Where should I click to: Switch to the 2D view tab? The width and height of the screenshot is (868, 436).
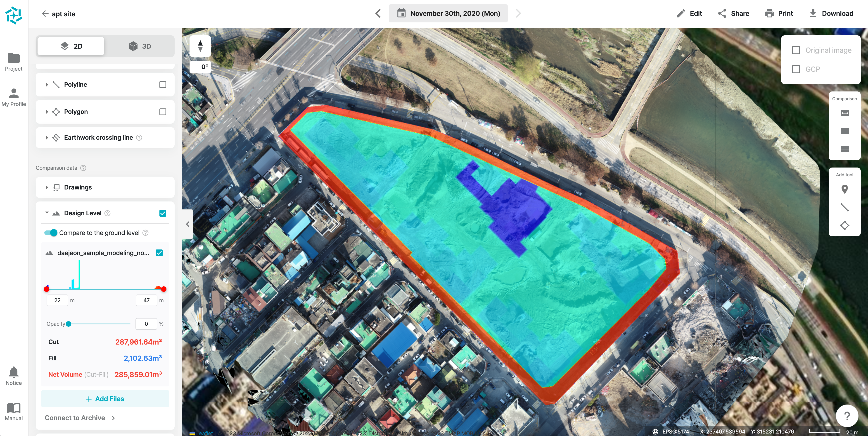[71, 46]
